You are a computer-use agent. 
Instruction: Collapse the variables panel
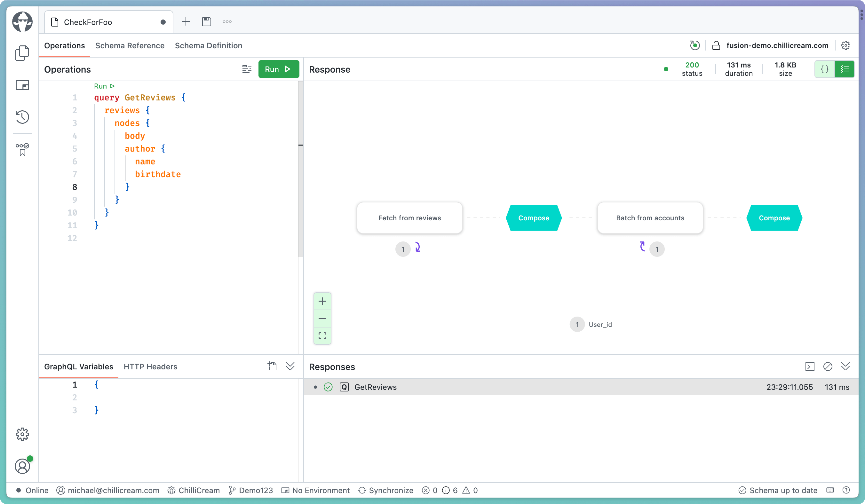[290, 366]
